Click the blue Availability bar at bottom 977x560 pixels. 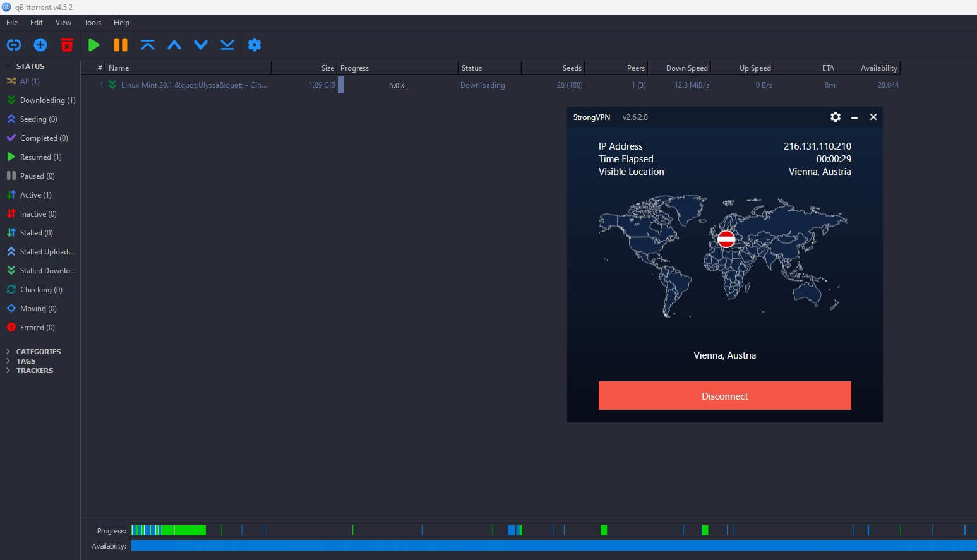click(553, 545)
